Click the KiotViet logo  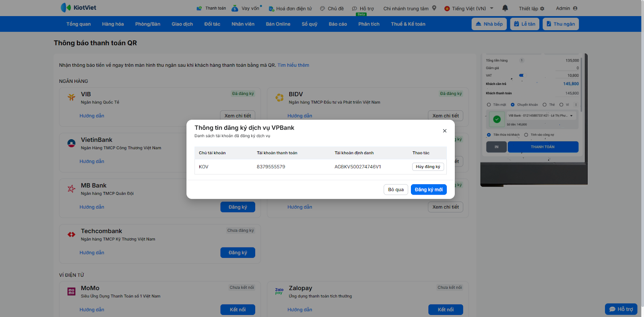click(78, 8)
